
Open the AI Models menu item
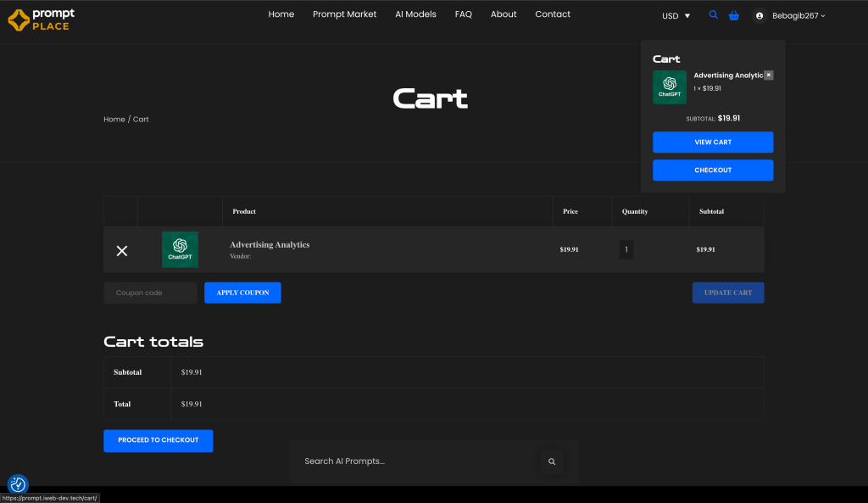[415, 14]
